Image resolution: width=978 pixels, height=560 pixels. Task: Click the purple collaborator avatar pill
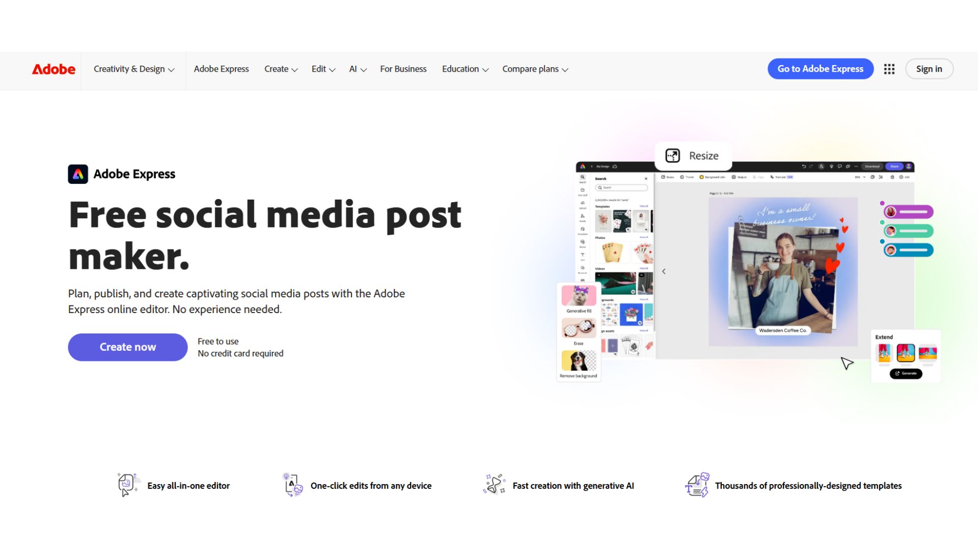click(x=909, y=212)
